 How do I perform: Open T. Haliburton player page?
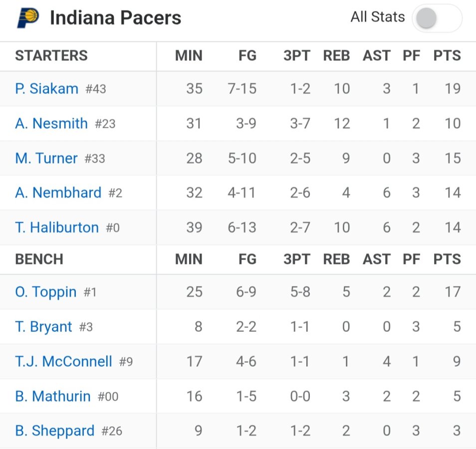57,227
